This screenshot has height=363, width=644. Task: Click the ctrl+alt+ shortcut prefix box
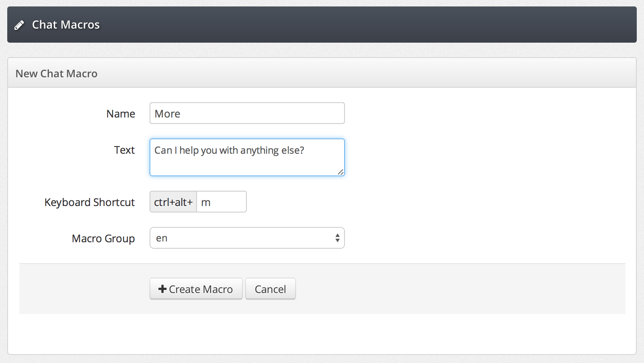click(x=173, y=202)
